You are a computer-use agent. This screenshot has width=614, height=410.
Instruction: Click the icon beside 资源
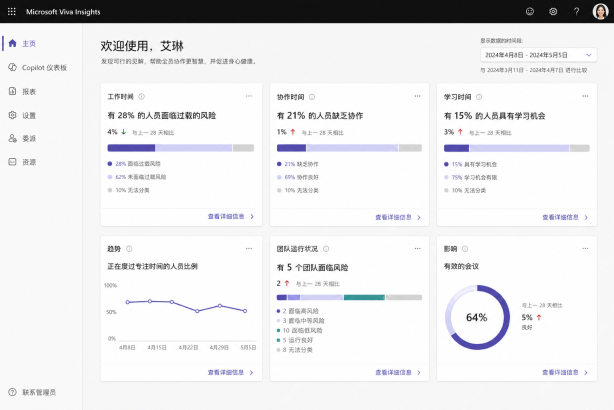tap(13, 162)
